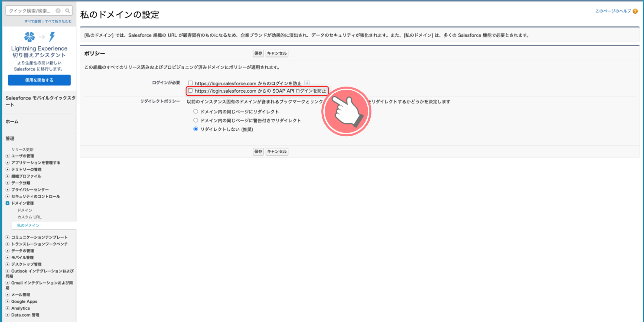Image resolution: width=644 pixels, height=322 pixels.
Task: Click 私のドメインの設定 page title
Action: pyautogui.click(x=120, y=15)
